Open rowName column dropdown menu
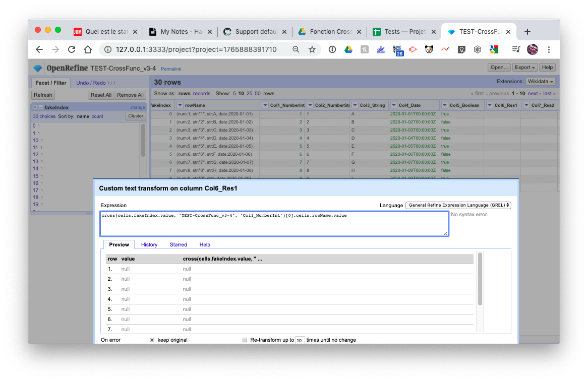588x381 pixels. click(180, 105)
